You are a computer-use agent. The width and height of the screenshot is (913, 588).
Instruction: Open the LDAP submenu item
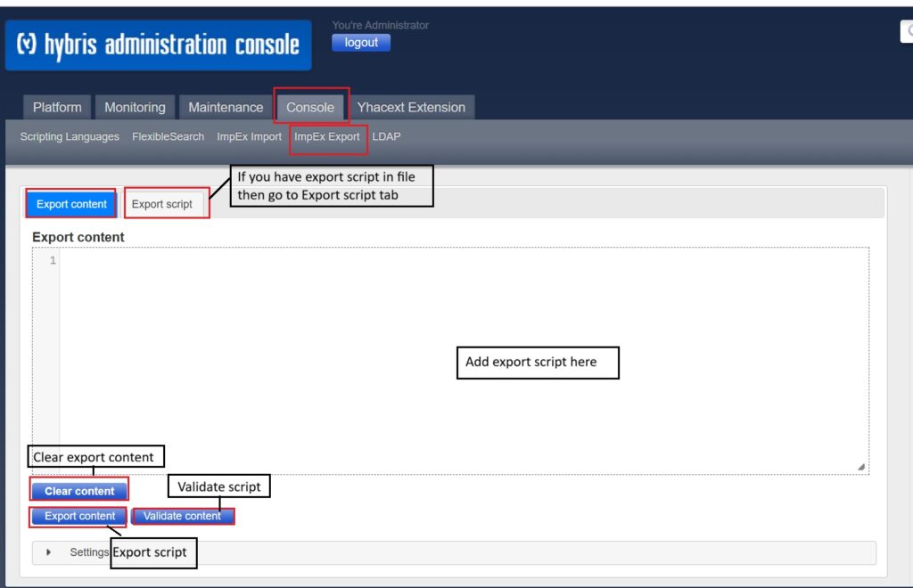386,136
